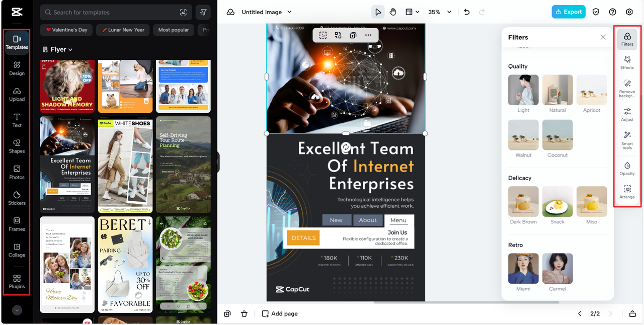Open the Stickers sidebar panel
This screenshot has height=325, width=644.
coord(17,198)
